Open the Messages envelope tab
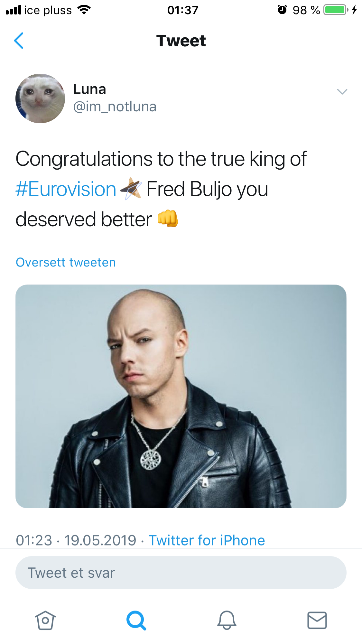 (317, 620)
